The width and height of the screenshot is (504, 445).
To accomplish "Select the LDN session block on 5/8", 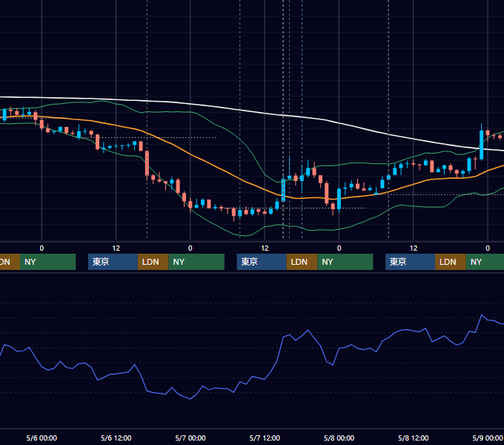I will tap(451, 262).
